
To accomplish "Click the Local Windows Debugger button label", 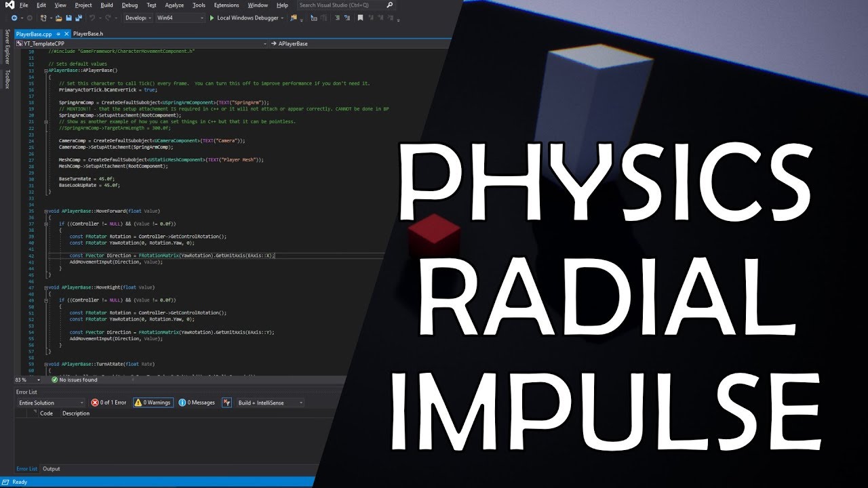I will click(x=248, y=18).
